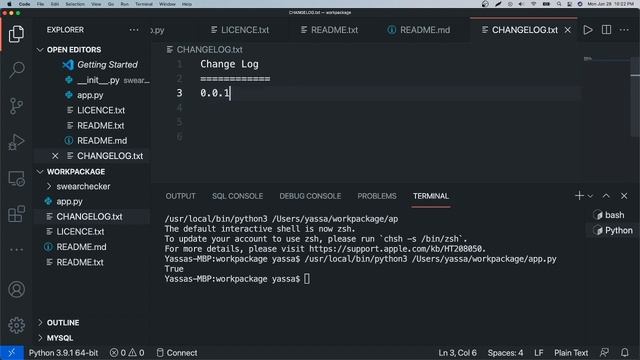Close CHANGELOG.txt in Open Editors list
The width and height of the screenshot is (640, 360).
(x=55, y=156)
